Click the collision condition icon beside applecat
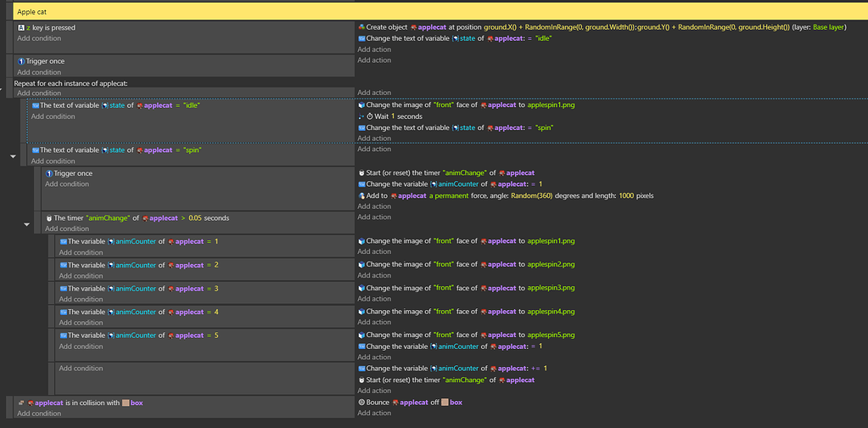The height and width of the screenshot is (428, 868). [21, 403]
